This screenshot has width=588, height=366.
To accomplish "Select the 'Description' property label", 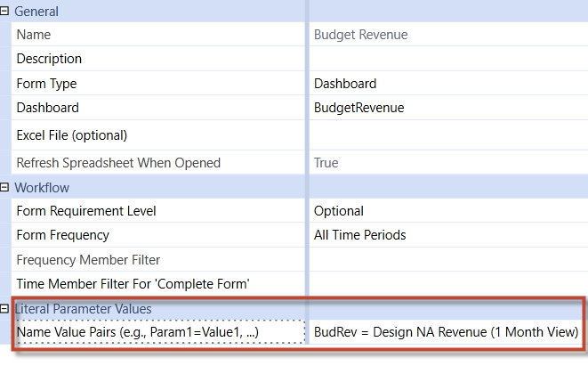I will pos(49,59).
